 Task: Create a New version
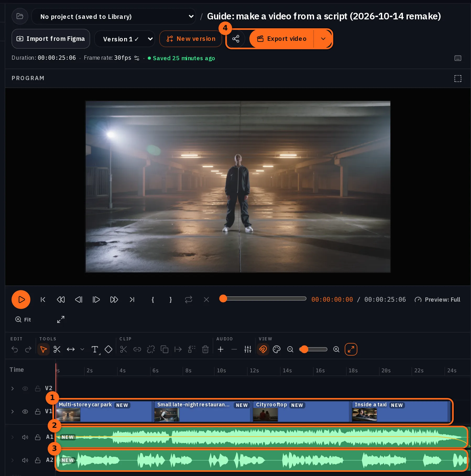point(191,39)
